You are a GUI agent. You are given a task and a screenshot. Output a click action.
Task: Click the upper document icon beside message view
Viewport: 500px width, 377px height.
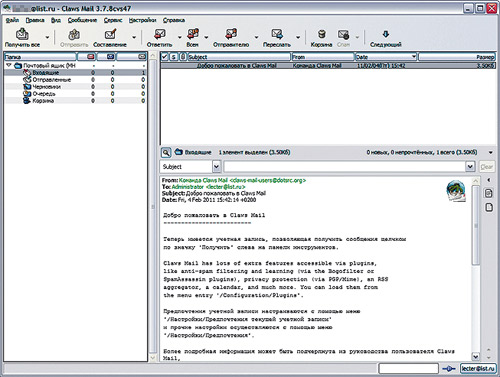coord(489,193)
